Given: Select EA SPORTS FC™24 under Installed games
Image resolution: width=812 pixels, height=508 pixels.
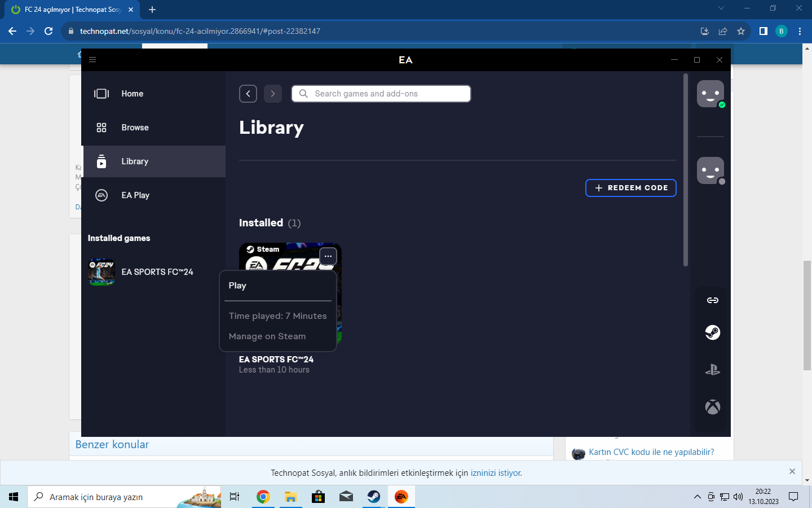Looking at the screenshot, I should pos(141,272).
